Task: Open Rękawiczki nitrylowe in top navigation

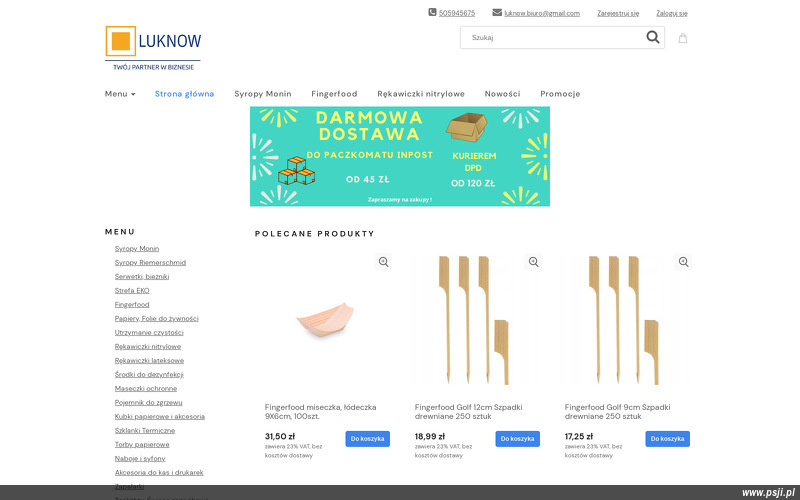Action: (x=421, y=94)
